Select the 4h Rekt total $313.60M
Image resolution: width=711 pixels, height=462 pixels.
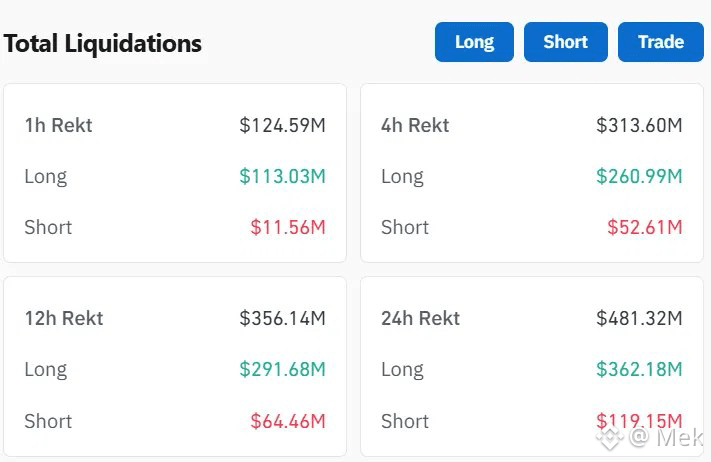639,125
